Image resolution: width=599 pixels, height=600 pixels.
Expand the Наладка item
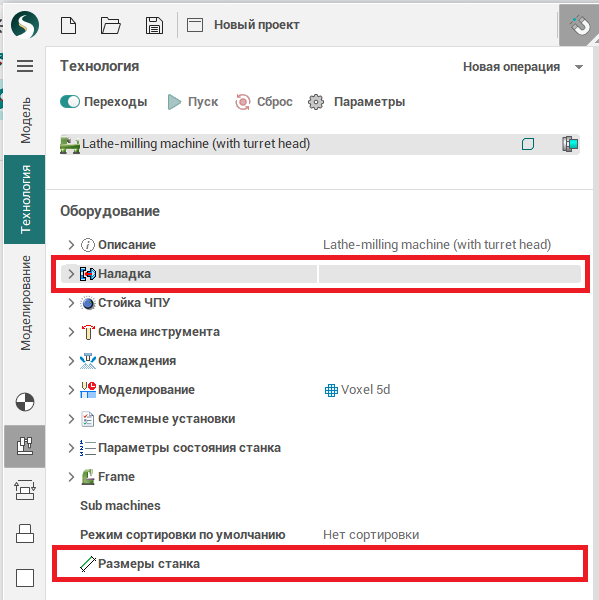(x=71, y=274)
